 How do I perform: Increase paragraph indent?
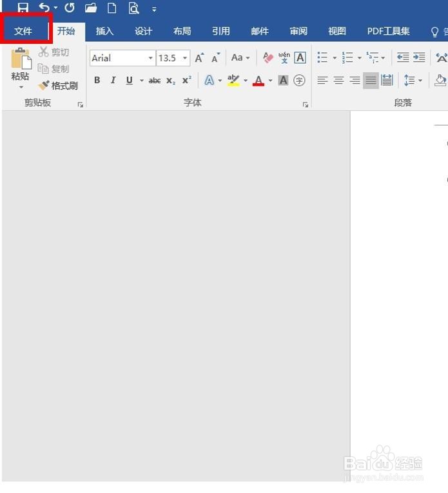pyautogui.click(x=419, y=57)
